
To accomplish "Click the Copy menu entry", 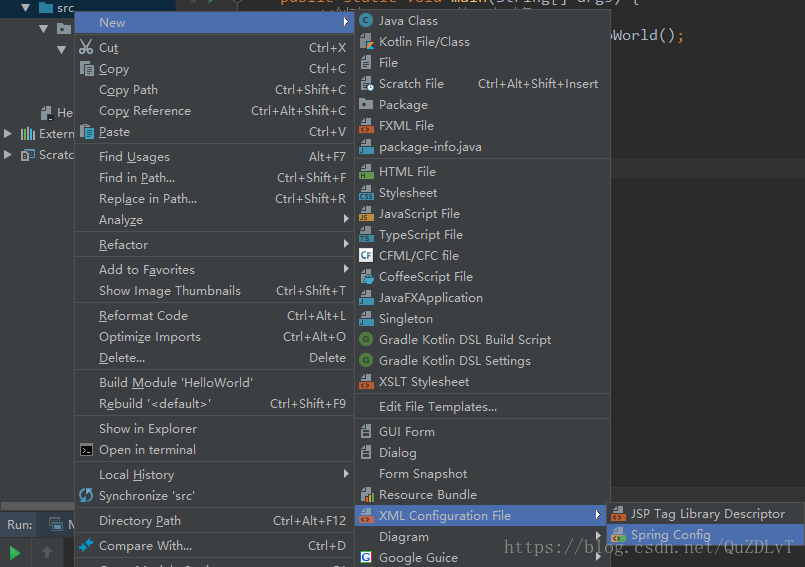I will coord(215,69).
